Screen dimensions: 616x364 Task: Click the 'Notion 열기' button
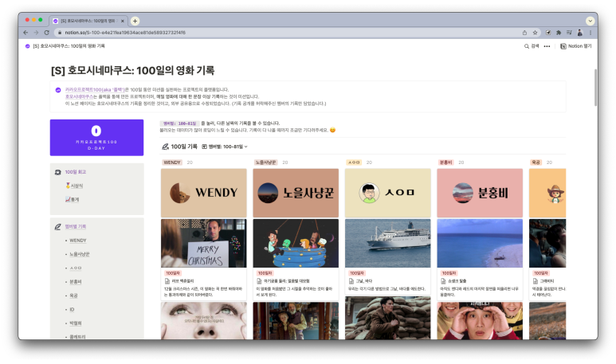click(576, 46)
